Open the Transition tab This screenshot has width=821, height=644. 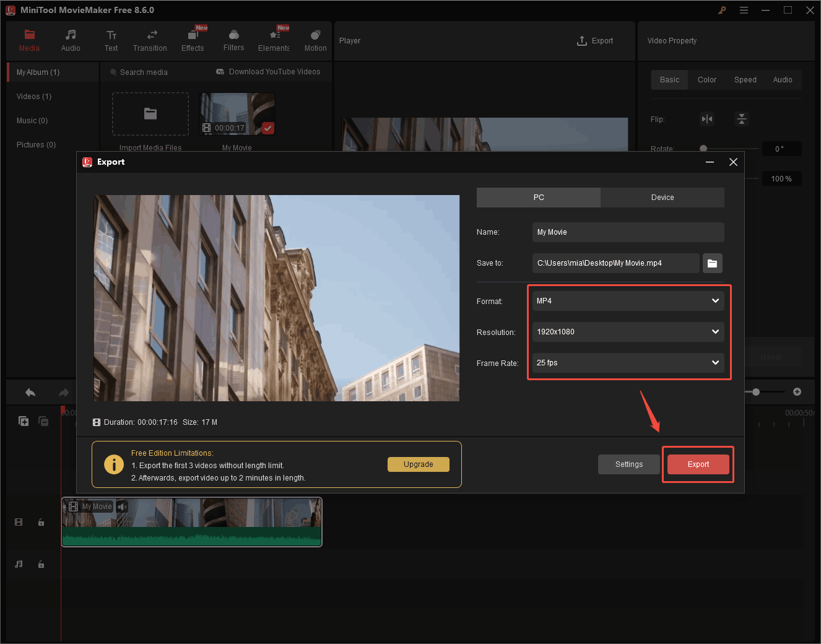150,41
